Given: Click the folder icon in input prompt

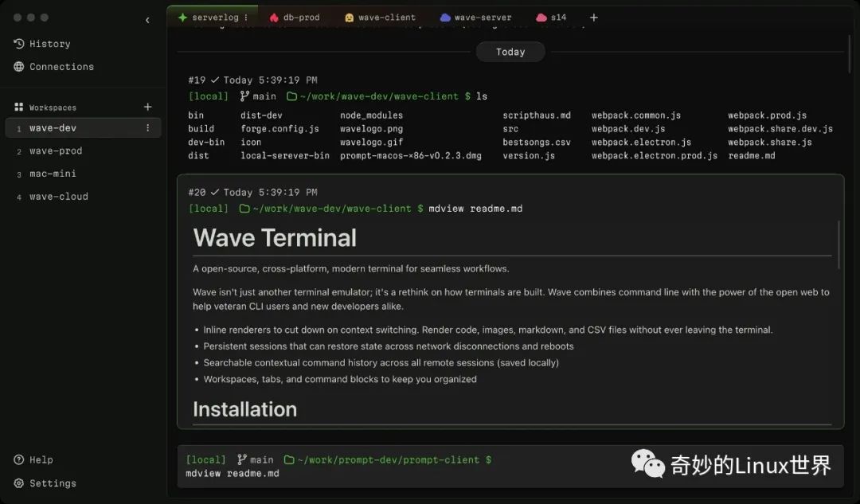Looking at the screenshot, I should tap(289, 460).
